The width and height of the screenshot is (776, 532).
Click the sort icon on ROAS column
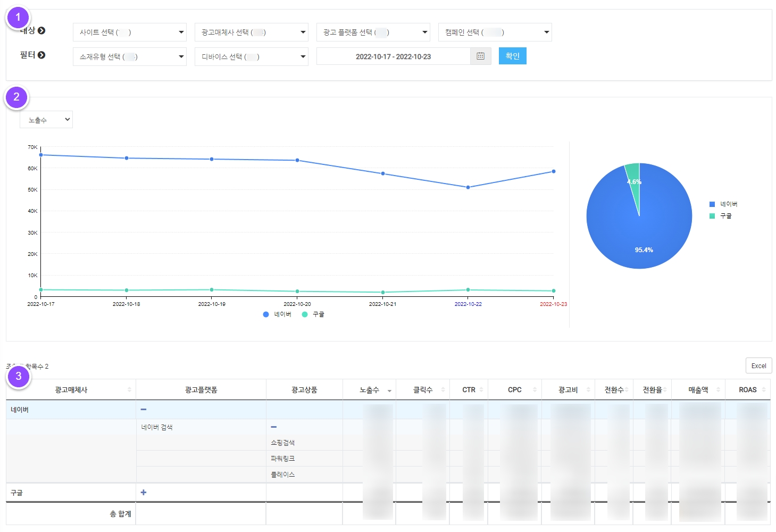coord(764,390)
